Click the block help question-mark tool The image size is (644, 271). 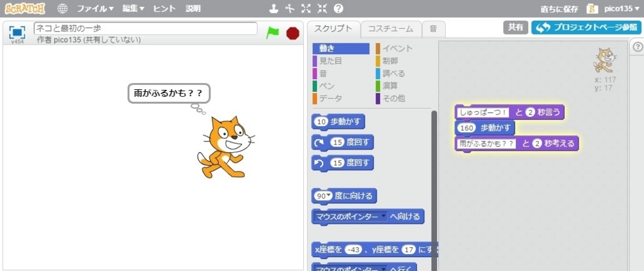(338, 8)
